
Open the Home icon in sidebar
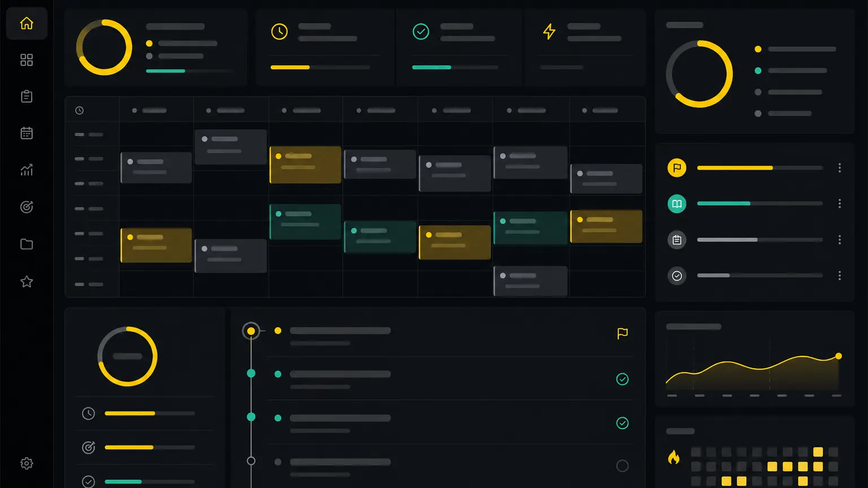pos(27,23)
